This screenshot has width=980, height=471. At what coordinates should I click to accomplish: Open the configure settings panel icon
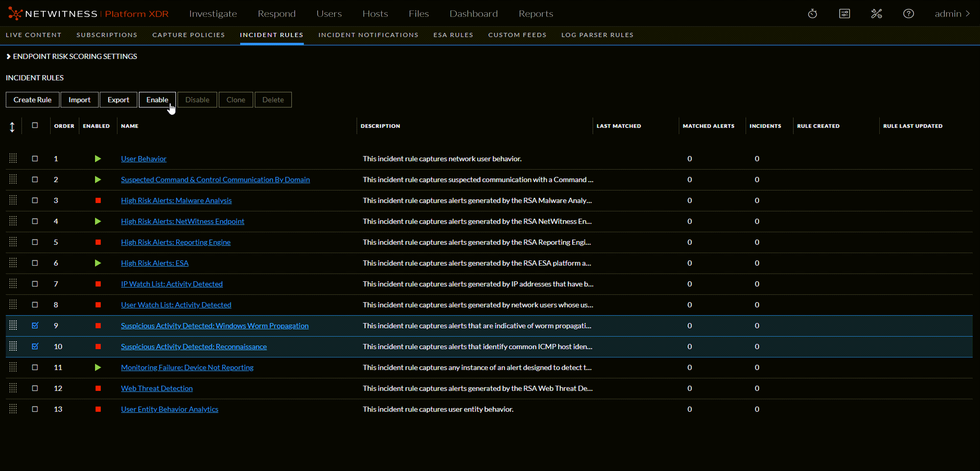[844, 14]
